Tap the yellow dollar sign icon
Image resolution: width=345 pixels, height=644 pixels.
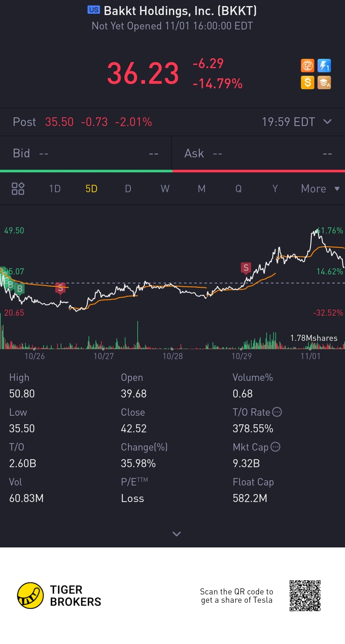pos(308,82)
